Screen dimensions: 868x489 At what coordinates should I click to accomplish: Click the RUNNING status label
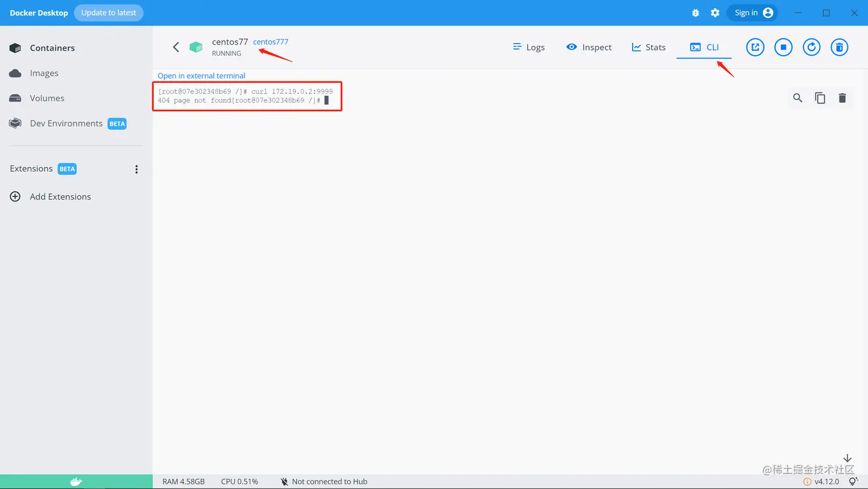tap(226, 53)
